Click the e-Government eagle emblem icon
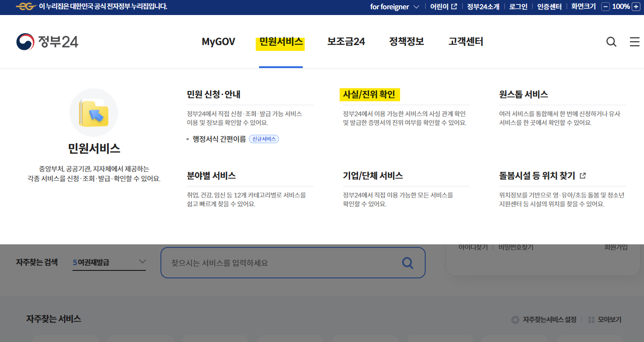 (x=26, y=7)
